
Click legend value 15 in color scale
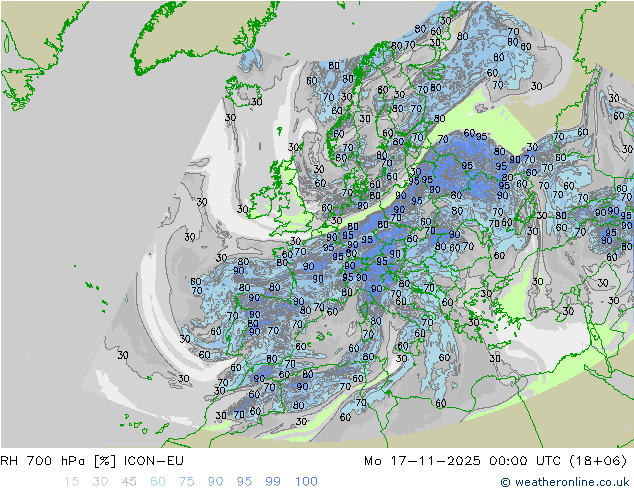(71, 482)
